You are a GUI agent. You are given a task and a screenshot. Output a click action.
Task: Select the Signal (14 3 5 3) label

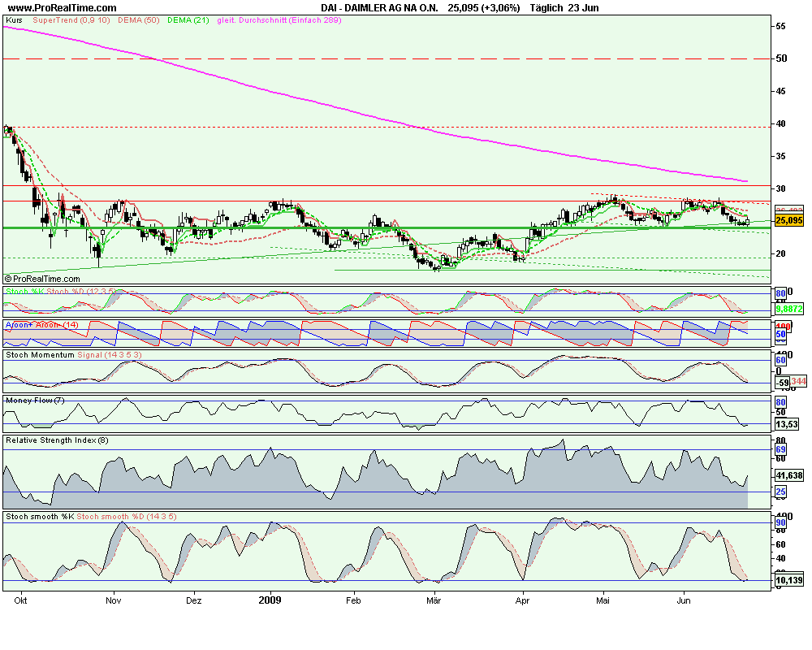pos(110,355)
